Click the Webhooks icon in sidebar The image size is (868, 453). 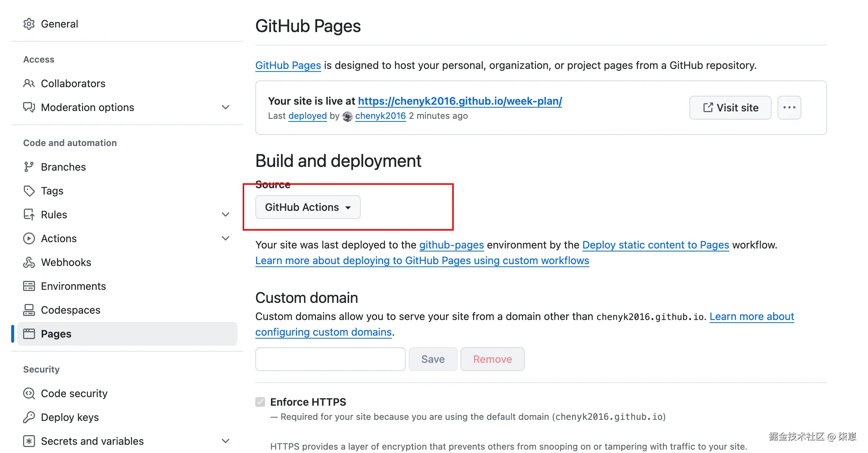tap(29, 262)
